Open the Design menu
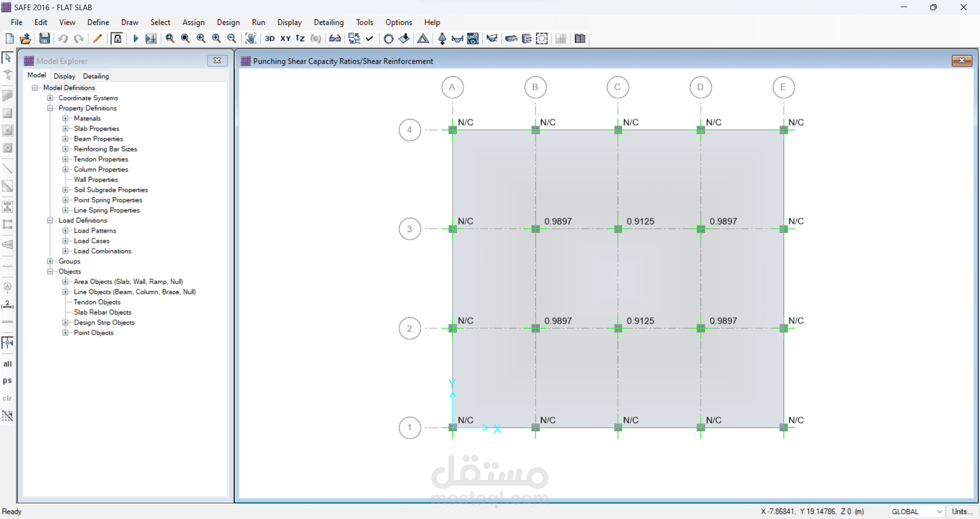 228,22
